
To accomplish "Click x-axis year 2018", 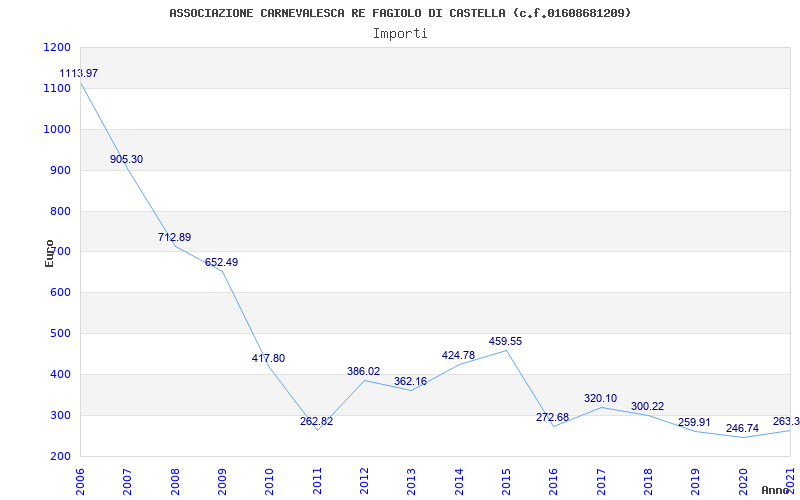I will click(x=648, y=482).
